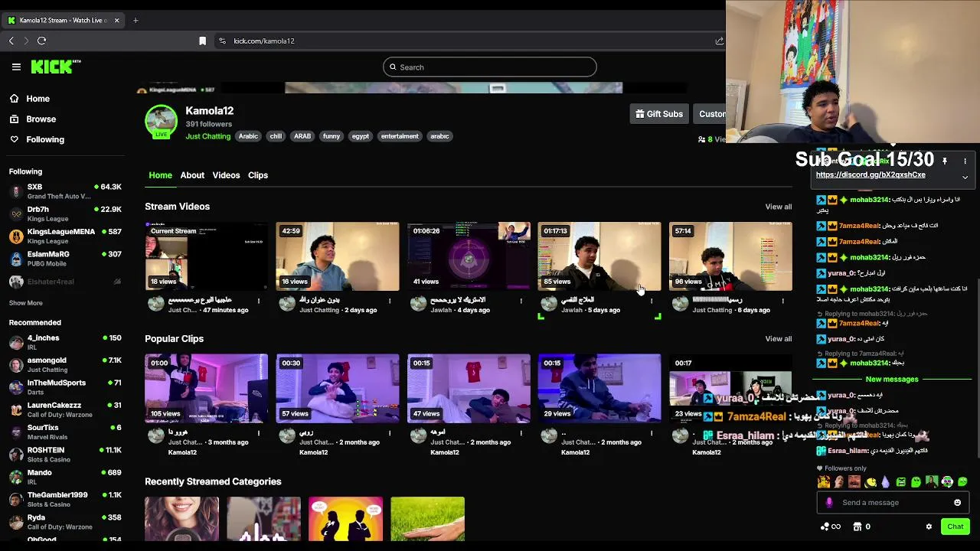This screenshot has width=980, height=551.
Task: Open a new browser tab
Action: click(x=136, y=20)
